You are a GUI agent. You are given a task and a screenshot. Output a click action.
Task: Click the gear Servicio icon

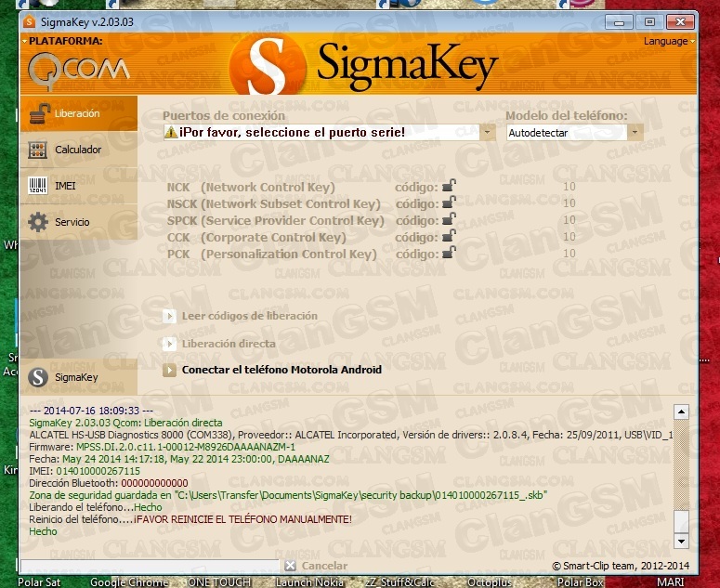click(38, 222)
